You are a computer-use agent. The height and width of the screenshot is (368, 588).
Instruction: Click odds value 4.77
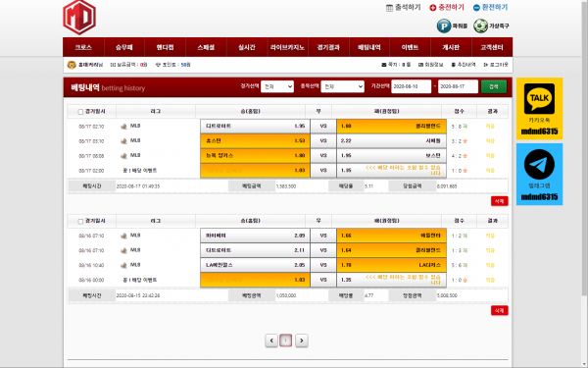pyautogui.click(x=369, y=295)
